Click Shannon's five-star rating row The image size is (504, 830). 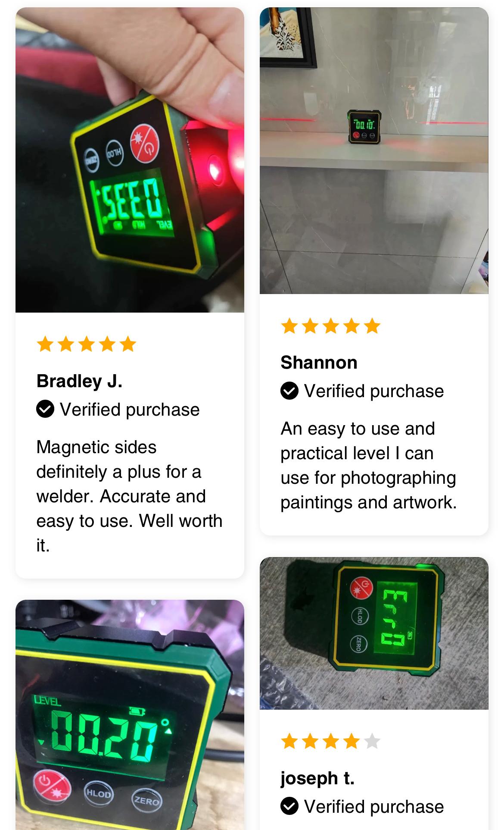331,326
